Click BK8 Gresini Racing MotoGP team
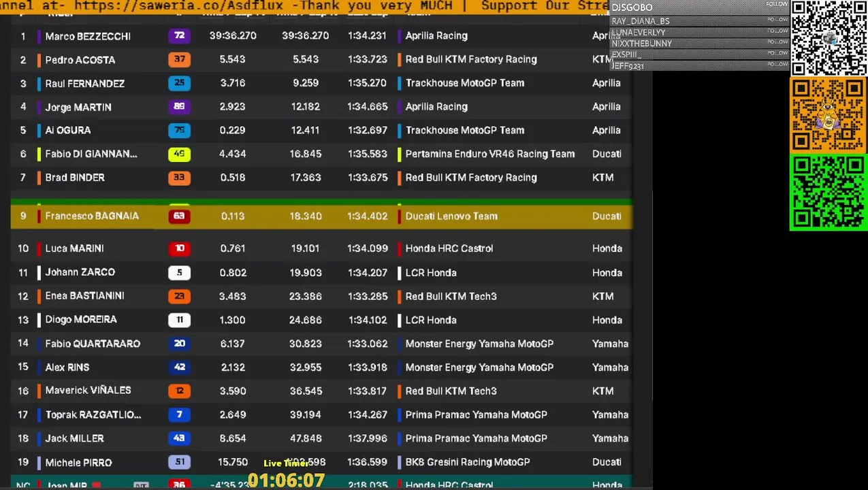868x490 pixels. pos(468,462)
